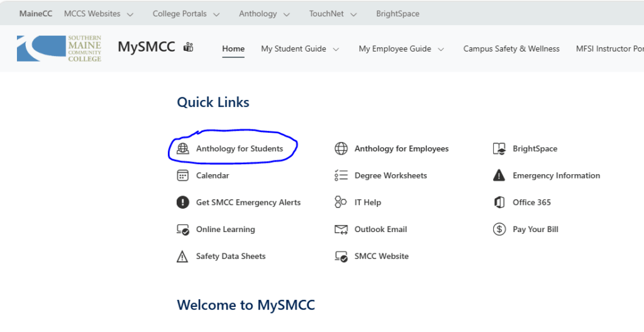The image size is (644, 332).
Task: Click the Degree Worksheets checklist icon
Action: [x=341, y=175]
